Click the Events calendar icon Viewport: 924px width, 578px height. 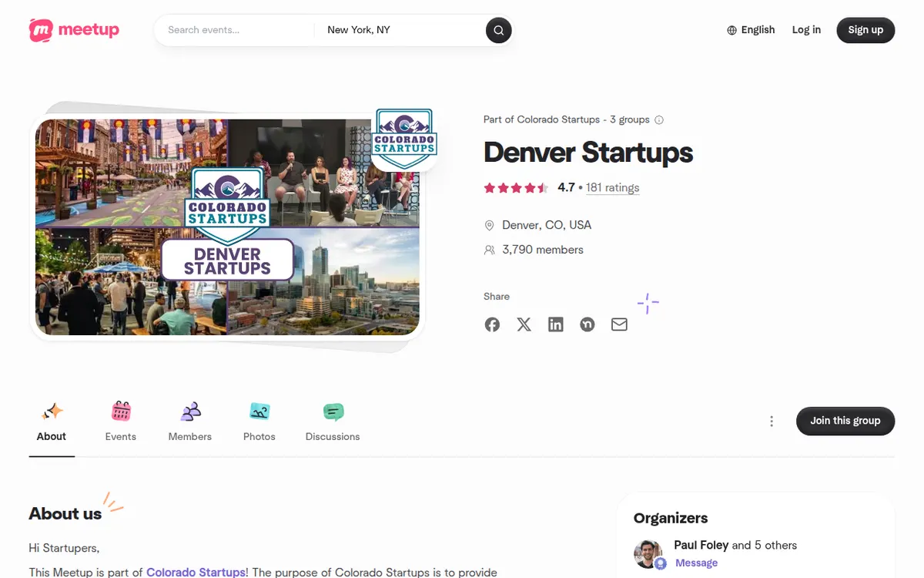tap(121, 412)
